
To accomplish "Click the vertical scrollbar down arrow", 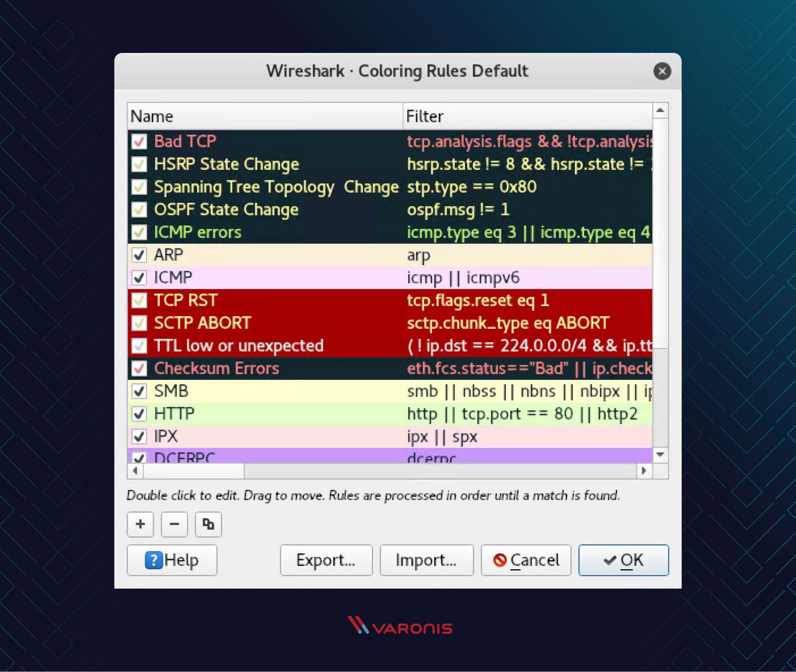I will 660,455.
